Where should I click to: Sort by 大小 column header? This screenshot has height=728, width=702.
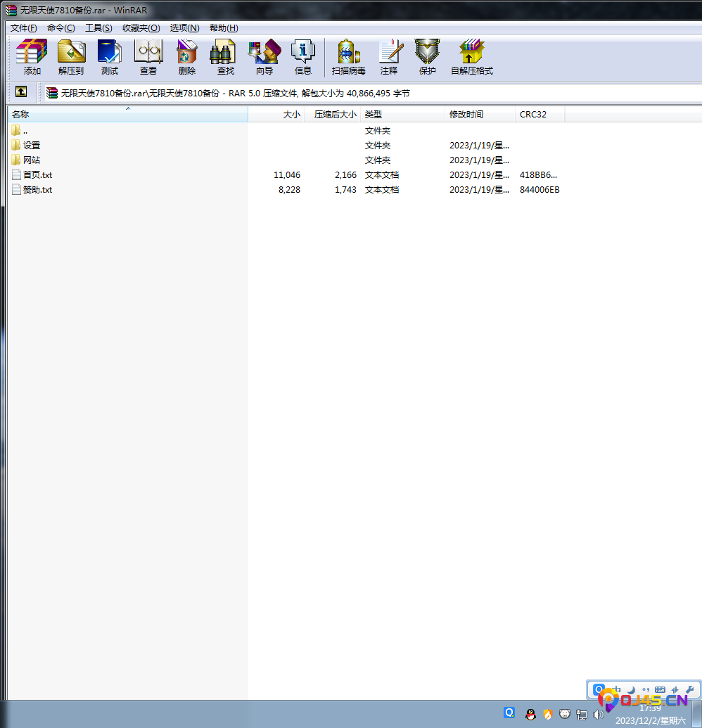pyautogui.click(x=276, y=114)
